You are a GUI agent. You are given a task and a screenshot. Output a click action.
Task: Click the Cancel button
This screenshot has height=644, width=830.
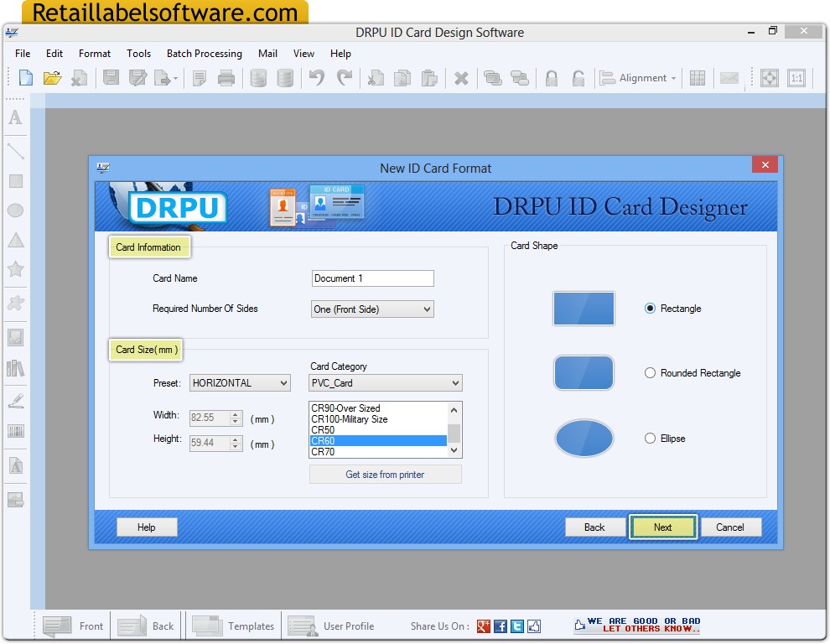tap(730, 527)
